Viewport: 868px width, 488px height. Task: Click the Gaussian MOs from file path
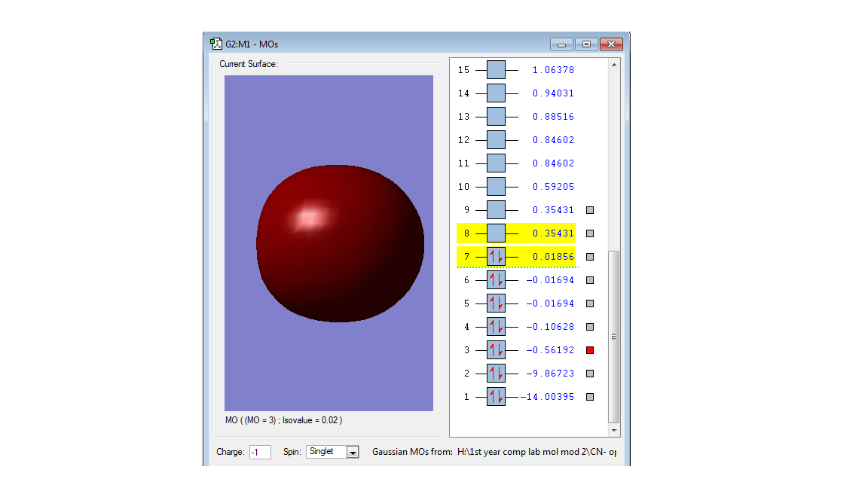536,452
